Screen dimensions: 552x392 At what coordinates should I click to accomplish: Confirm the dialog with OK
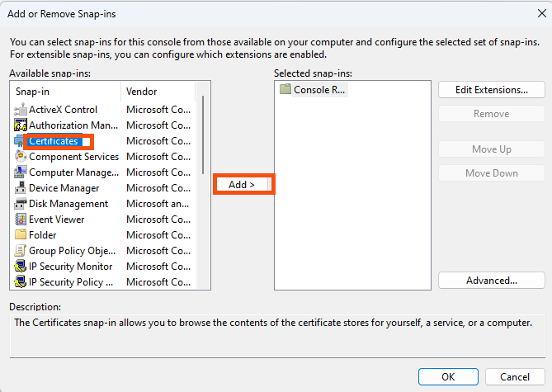(x=448, y=377)
